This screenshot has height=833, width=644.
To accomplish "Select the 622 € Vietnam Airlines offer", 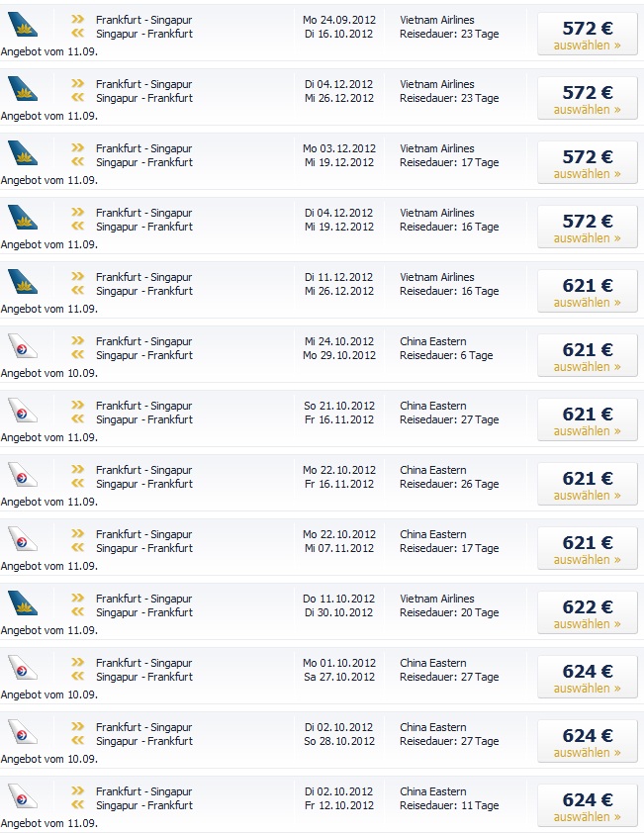I will pos(588,612).
